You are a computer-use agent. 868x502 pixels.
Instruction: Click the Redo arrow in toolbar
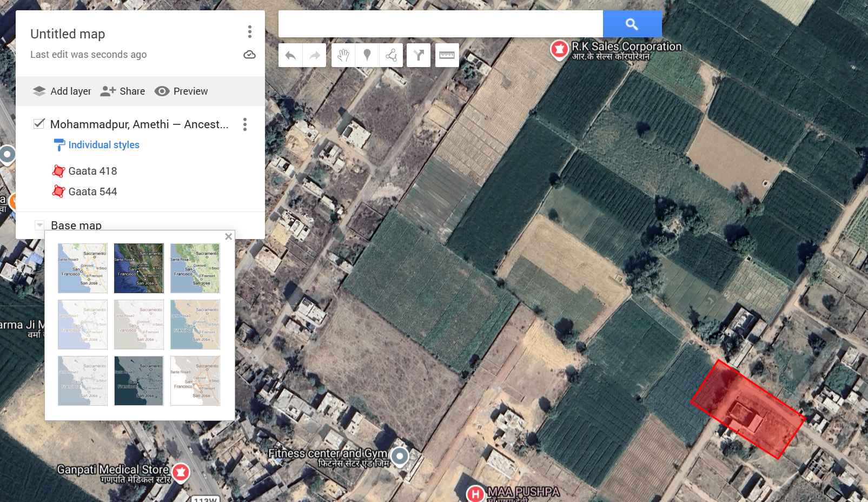click(x=315, y=55)
